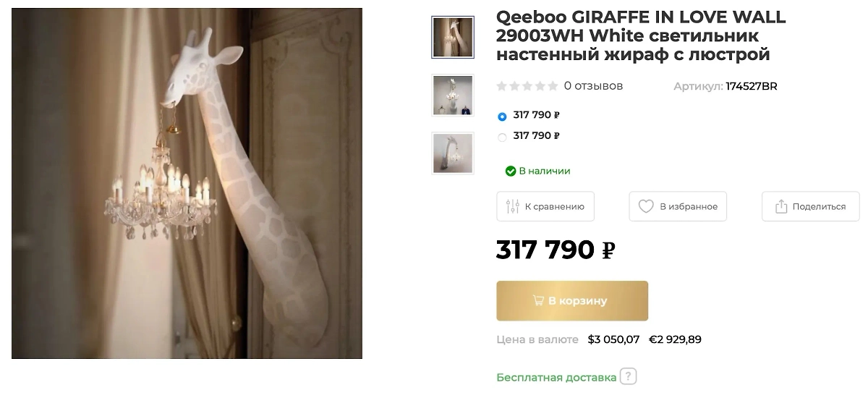Select the first giraffe thumbnail
Image resolution: width=868 pixels, height=398 pixels.
pos(453,37)
